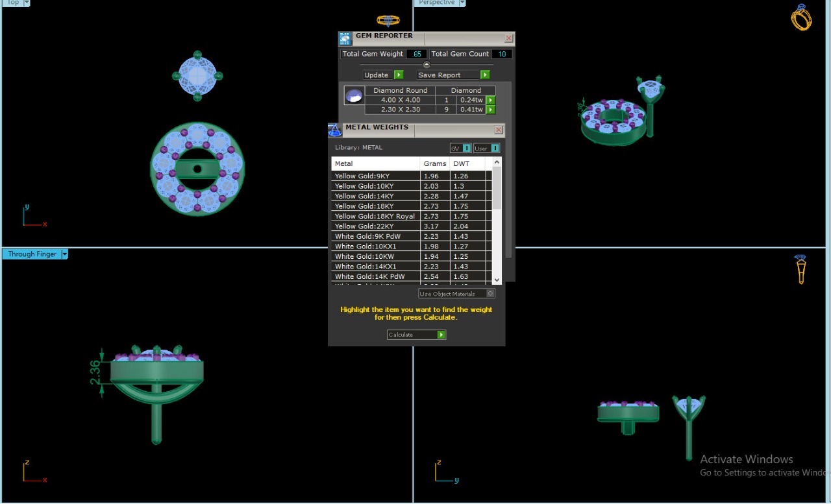Click green arrow for 0.24tw diamond row

click(491, 100)
